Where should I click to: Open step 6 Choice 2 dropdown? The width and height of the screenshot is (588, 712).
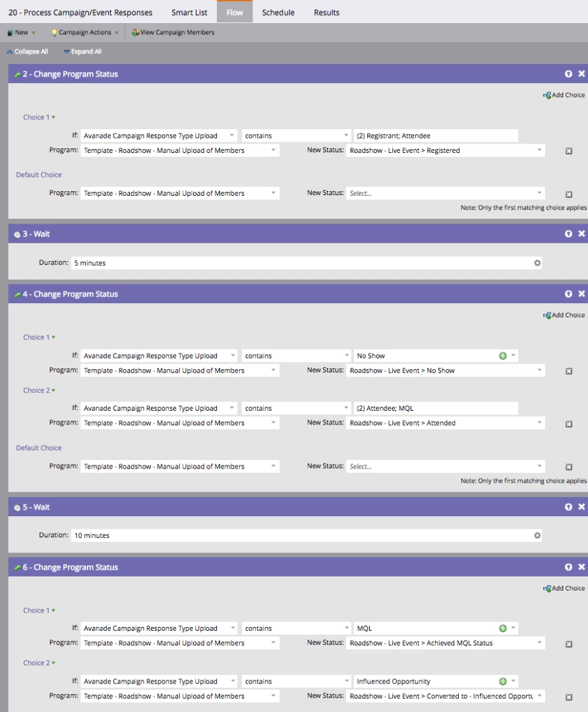tap(39, 663)
